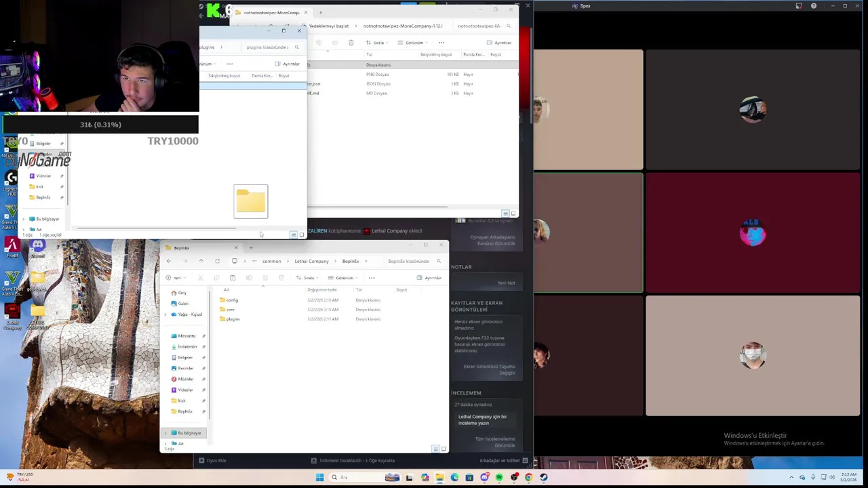The image size is (868, 488).
Task: Open the core folder
Action: click(227, 310)
